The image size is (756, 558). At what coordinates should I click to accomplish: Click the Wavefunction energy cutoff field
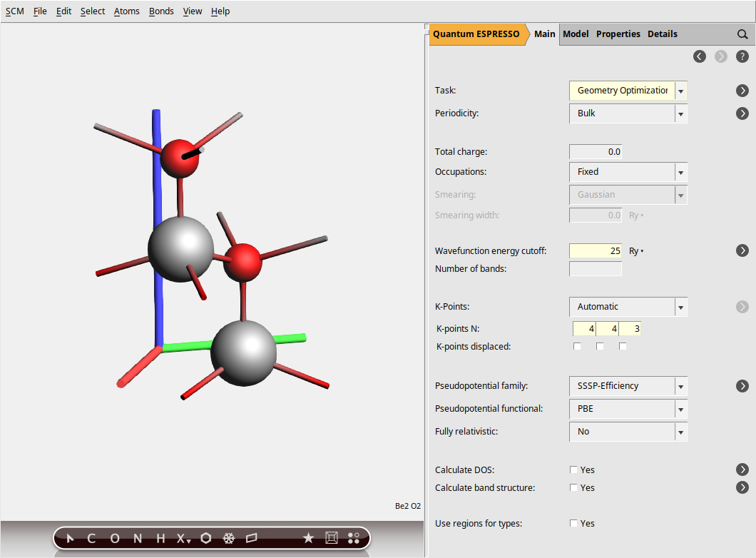coord(596,251)
